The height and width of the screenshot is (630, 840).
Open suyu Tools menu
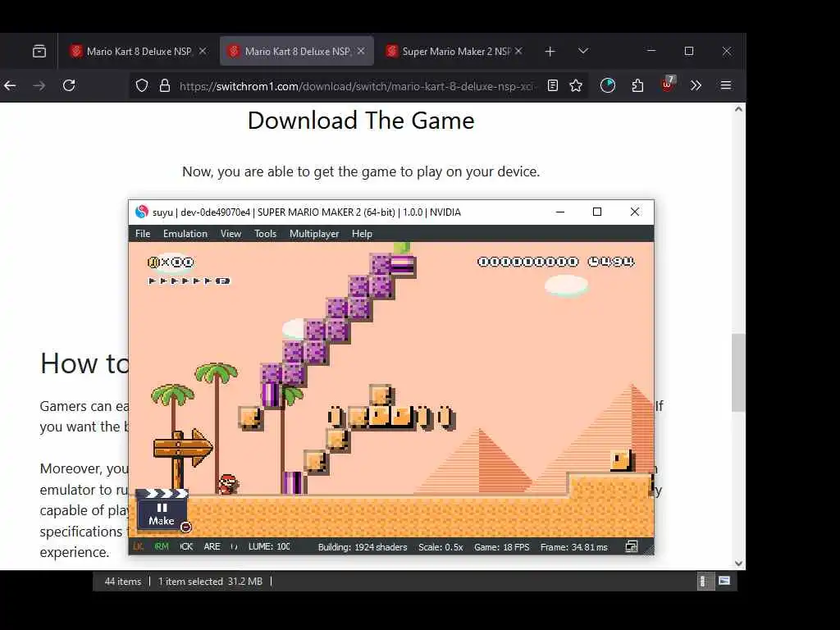click(265, 234)
